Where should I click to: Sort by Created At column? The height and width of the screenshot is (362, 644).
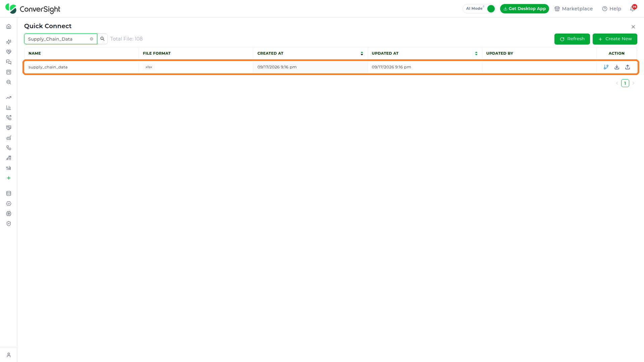pyautogui.click(x=362, y=54)
